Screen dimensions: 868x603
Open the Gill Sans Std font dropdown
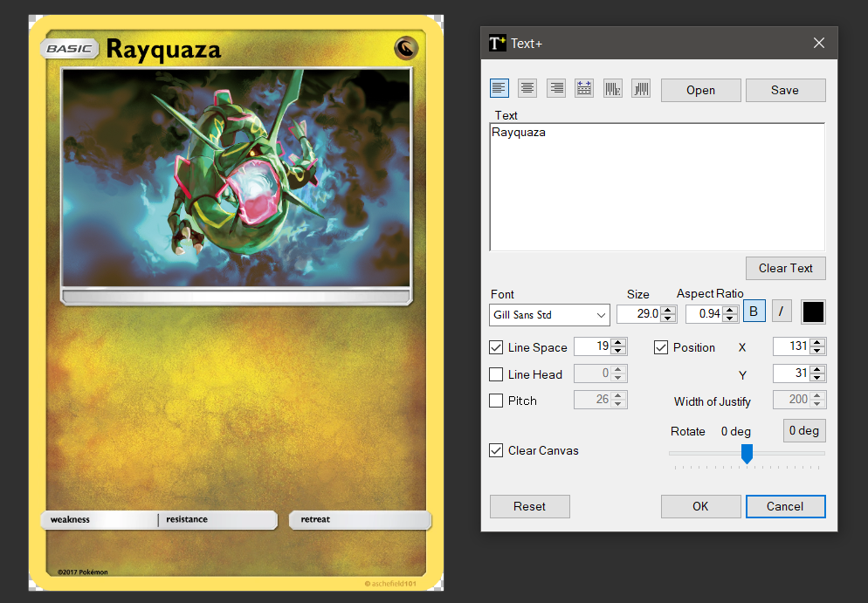pyautogui.click(x=549, y=315)
